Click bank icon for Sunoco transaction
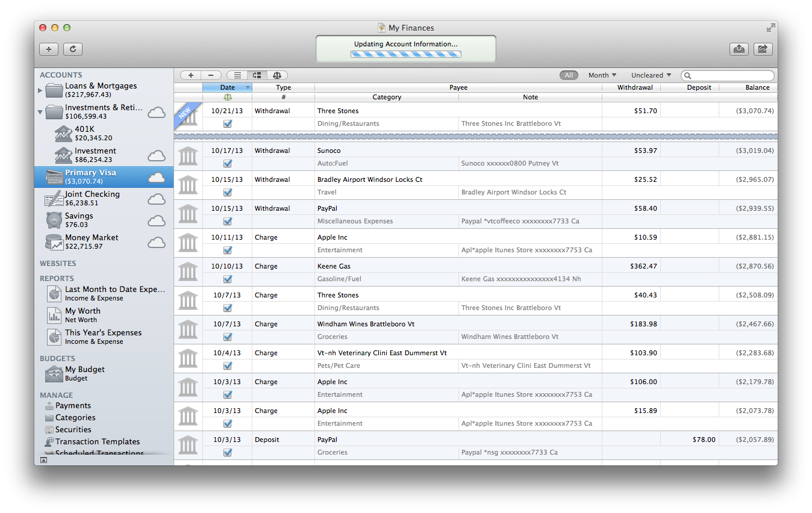The width and height of the screenshot is (812, 513). point(188,157)
